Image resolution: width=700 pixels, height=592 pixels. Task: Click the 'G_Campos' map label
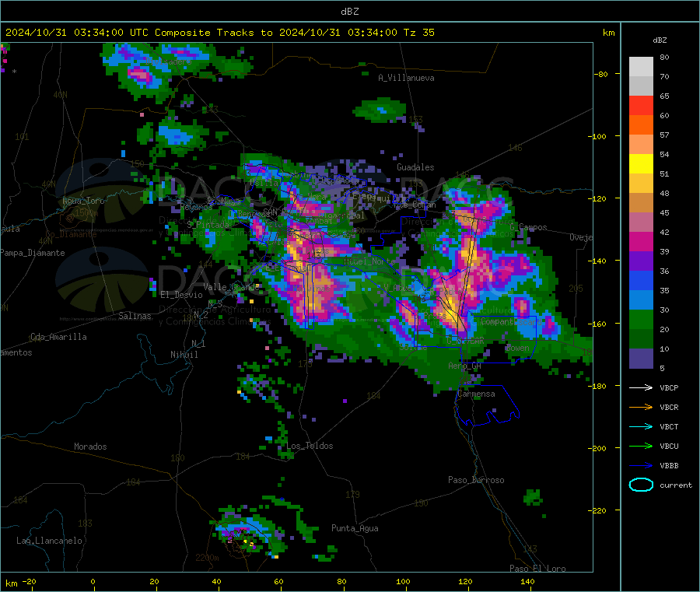(528, 227)
